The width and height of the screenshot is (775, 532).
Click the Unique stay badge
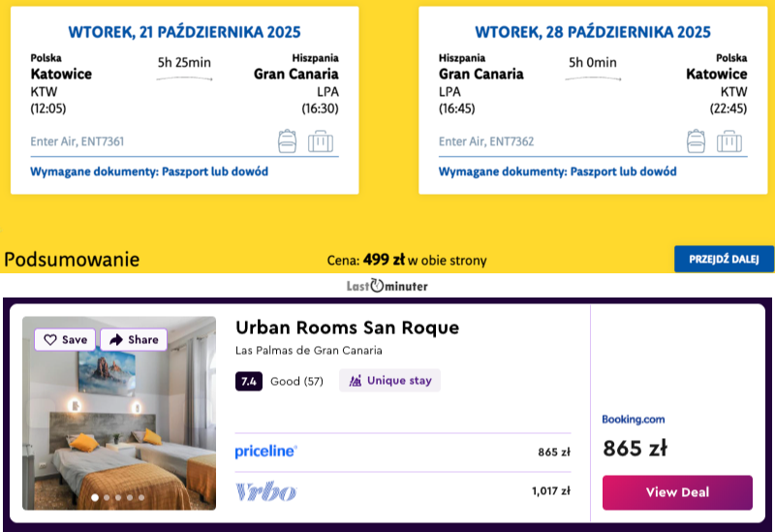tap(389, 381)
